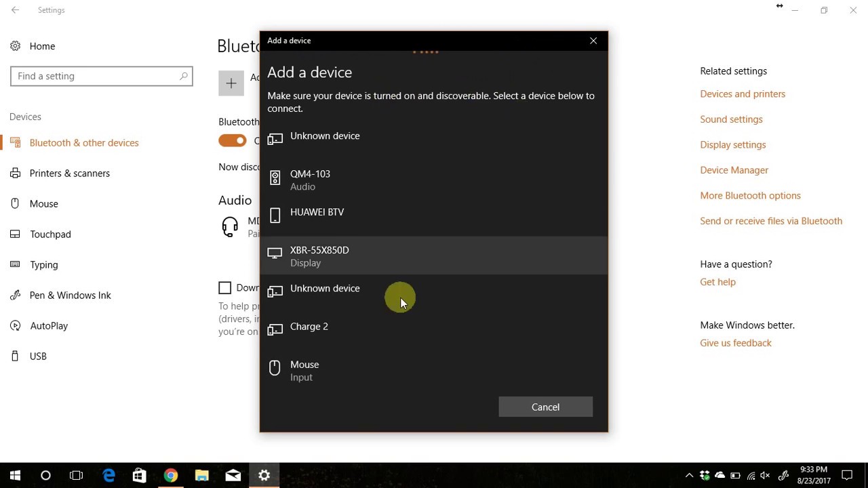Go to Touchpad settings
This screenshot has width=868, height=488.
coord(50,234)
